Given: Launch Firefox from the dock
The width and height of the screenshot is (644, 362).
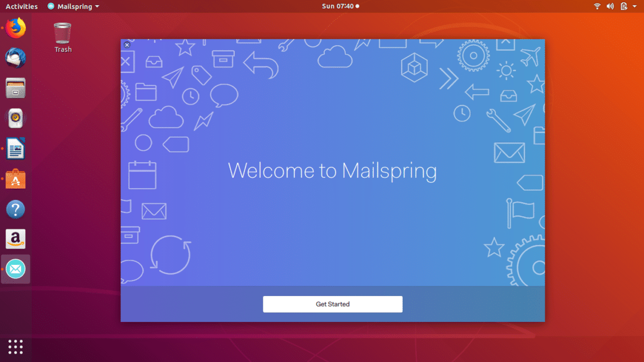Looking at the screenshot, I should [16, 28].
